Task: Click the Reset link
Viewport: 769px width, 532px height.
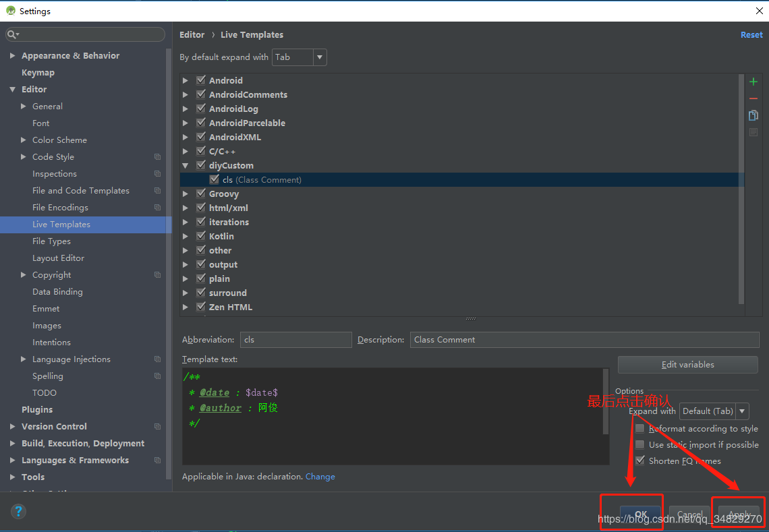Action: tap(751, 35)
